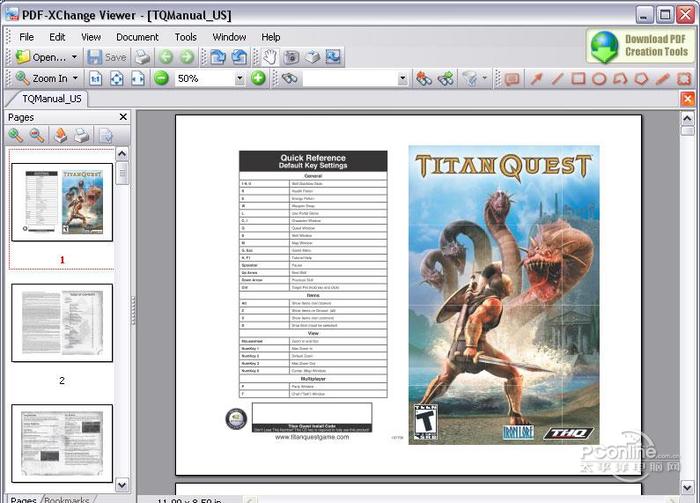Click the Fit Page icon
This screenshot has width=700, height=503.
[x=117, y=79]
